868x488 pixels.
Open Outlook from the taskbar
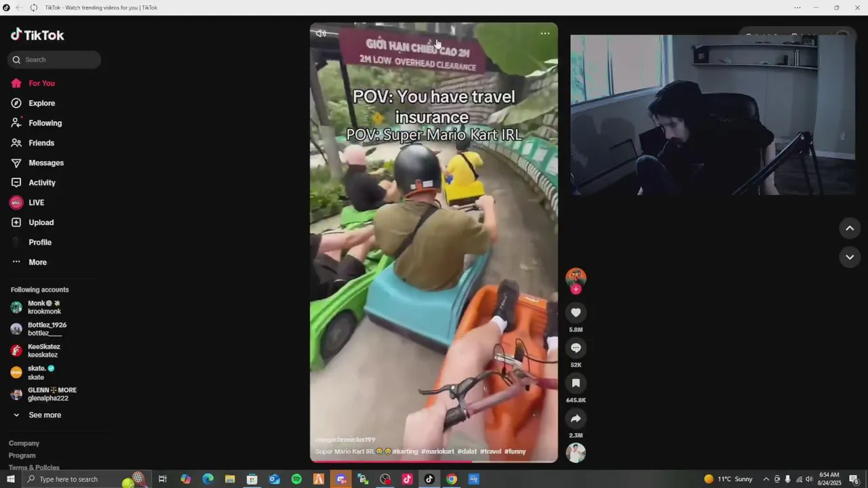click(274, 479)
